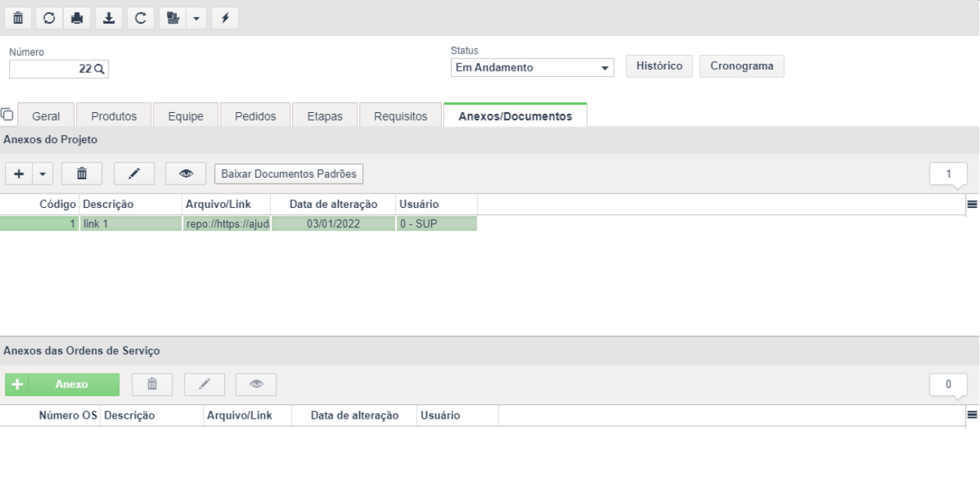Screen dimensions: 980x491
Task: Click the print icon in top toolbar
Action: point(76,17)
